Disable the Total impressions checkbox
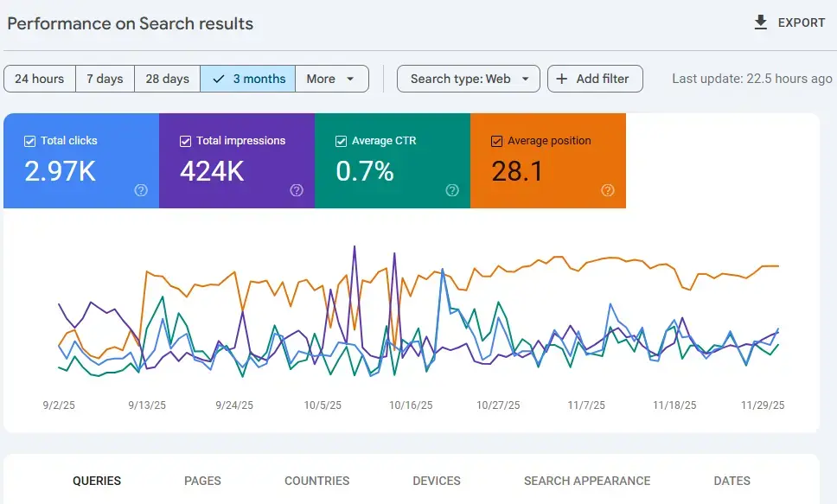The width and height of the screenshot is (837, 504). [x=185, y=140]
